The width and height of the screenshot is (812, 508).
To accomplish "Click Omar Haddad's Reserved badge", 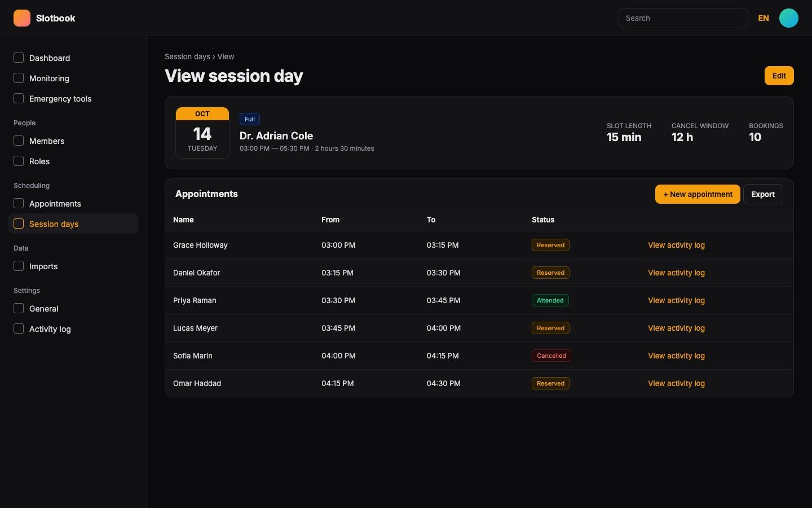I will pyautogui.click(x=550, y=383).
